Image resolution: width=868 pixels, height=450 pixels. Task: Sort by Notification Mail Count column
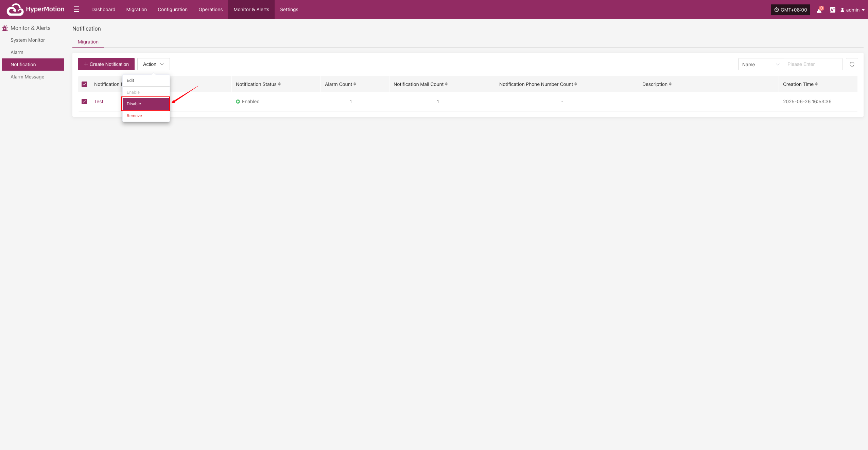(x=446, y=84)
